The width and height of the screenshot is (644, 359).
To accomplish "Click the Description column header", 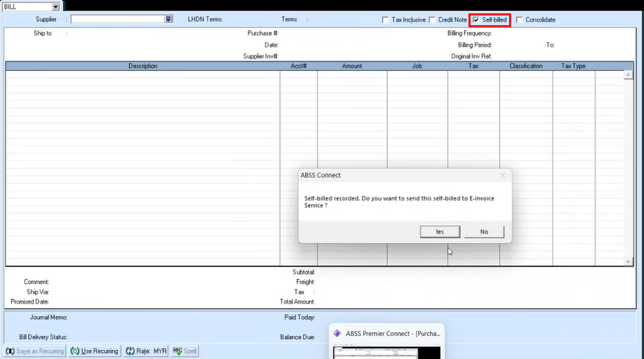I will click(x=142, y=66).
